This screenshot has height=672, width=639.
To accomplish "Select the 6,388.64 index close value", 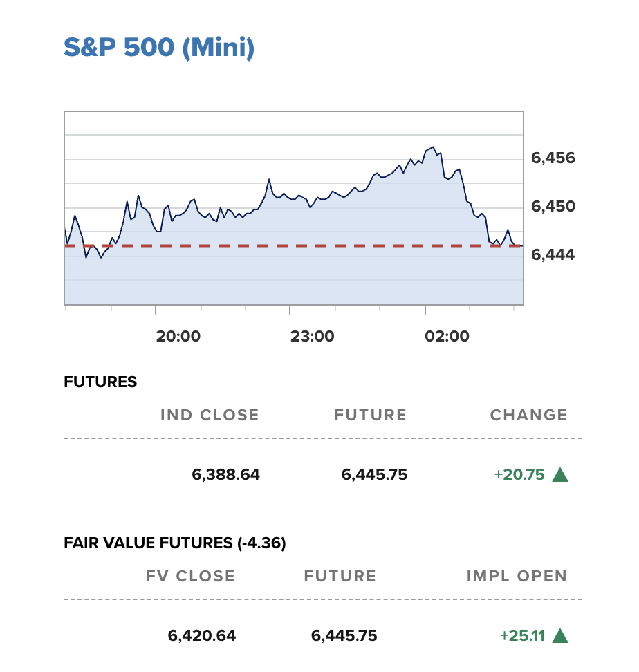I will coord(225,475).
